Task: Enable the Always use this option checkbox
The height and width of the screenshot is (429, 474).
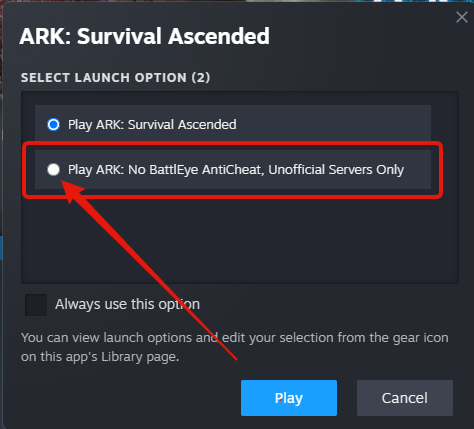Action: pyautogui.click(x=36, y=305)
